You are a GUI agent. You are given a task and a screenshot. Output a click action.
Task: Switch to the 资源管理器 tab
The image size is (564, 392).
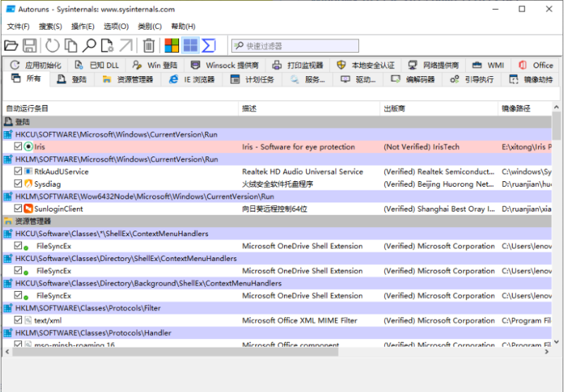coord(128,79)
